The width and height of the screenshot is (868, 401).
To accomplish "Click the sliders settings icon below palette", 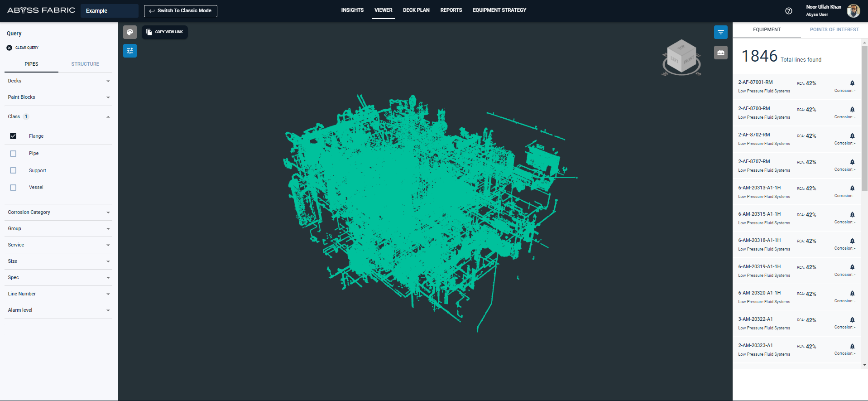I will (x=130, y=51).
